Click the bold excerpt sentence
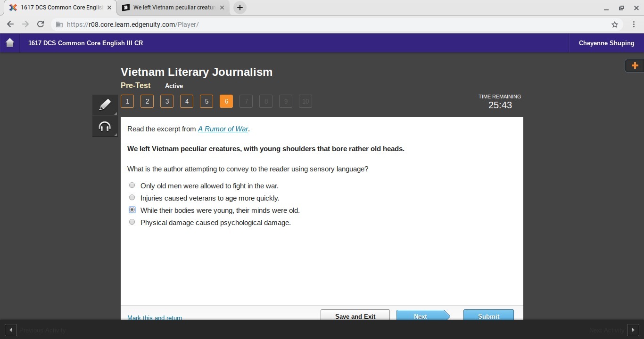This screenshot has height=339, width=644. 266,149
